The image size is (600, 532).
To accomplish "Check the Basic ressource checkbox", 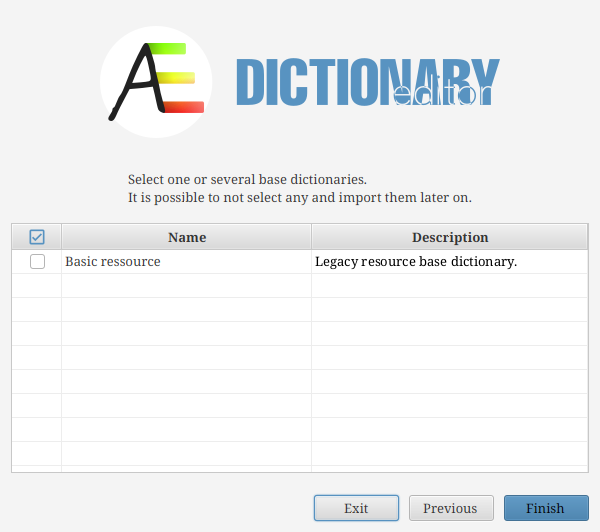I will coord(37,262).
